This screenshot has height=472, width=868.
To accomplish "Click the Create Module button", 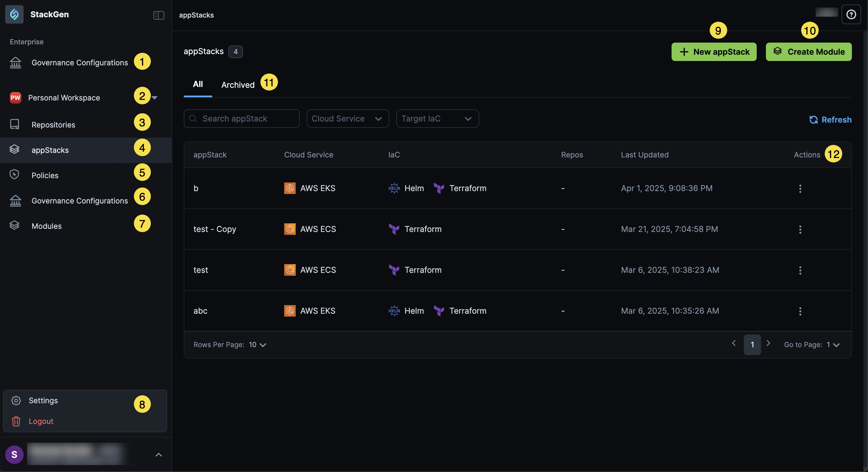I will (809, 52).
